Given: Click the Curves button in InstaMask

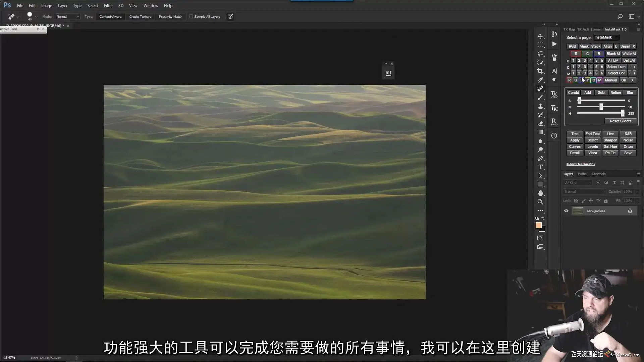Looking at the screenshot, I should point(575,146).
